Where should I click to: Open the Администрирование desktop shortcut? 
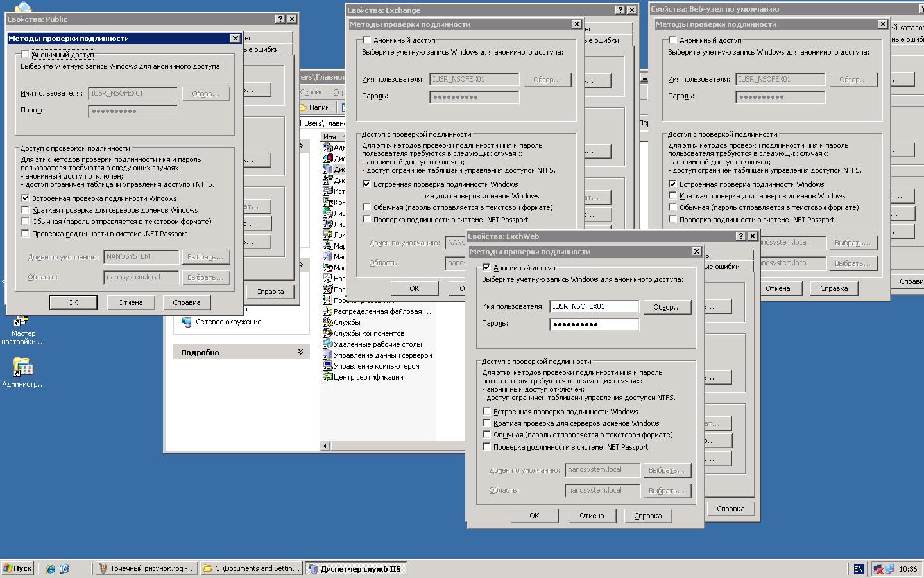pyautogui.click(x=23, y=368)
